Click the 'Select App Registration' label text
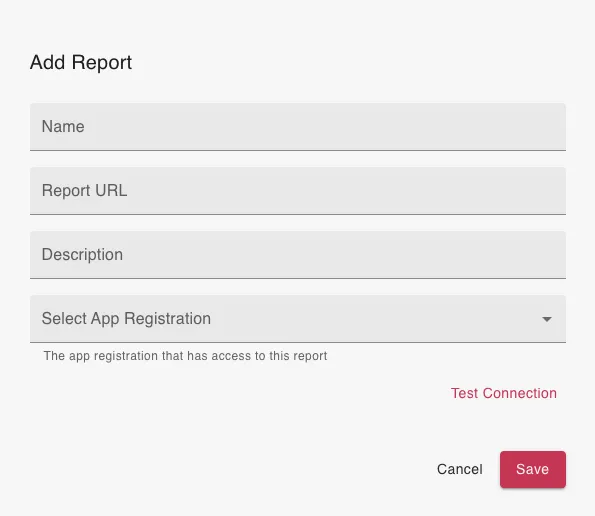 click(126, 319)
